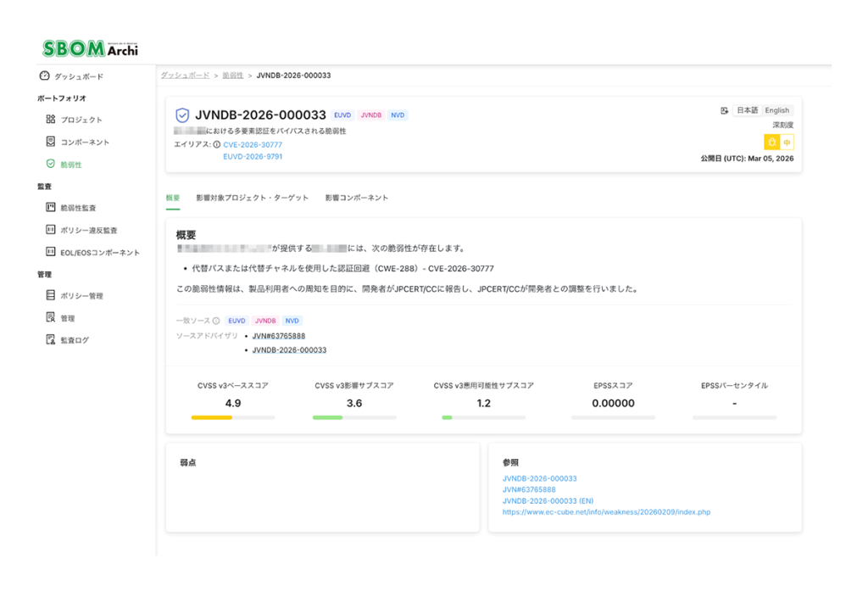The image size is (868, 592).
Task: Open JVN#63765888 link in 参照 section
Action: click(x=529, y=489)
